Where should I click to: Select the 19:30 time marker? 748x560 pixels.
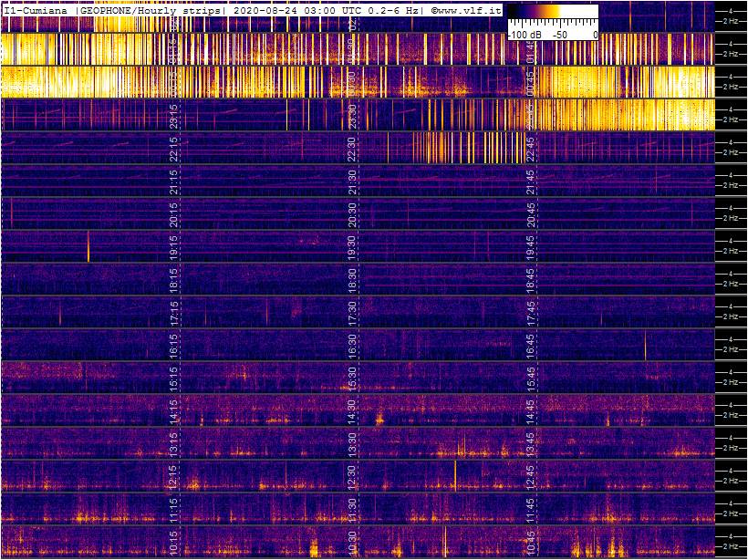pyautogui.click(x=352, y=246)
